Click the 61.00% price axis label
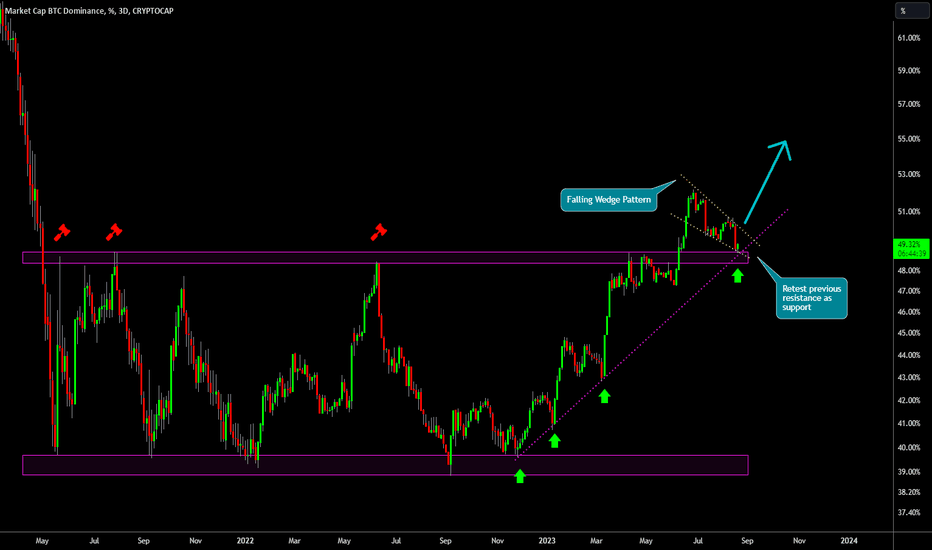 [909, 38]
